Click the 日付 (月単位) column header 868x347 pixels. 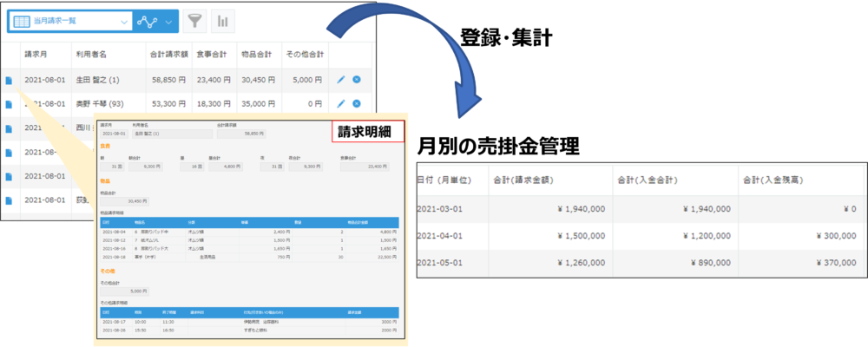pyautogui.click(x=443, y=180)
